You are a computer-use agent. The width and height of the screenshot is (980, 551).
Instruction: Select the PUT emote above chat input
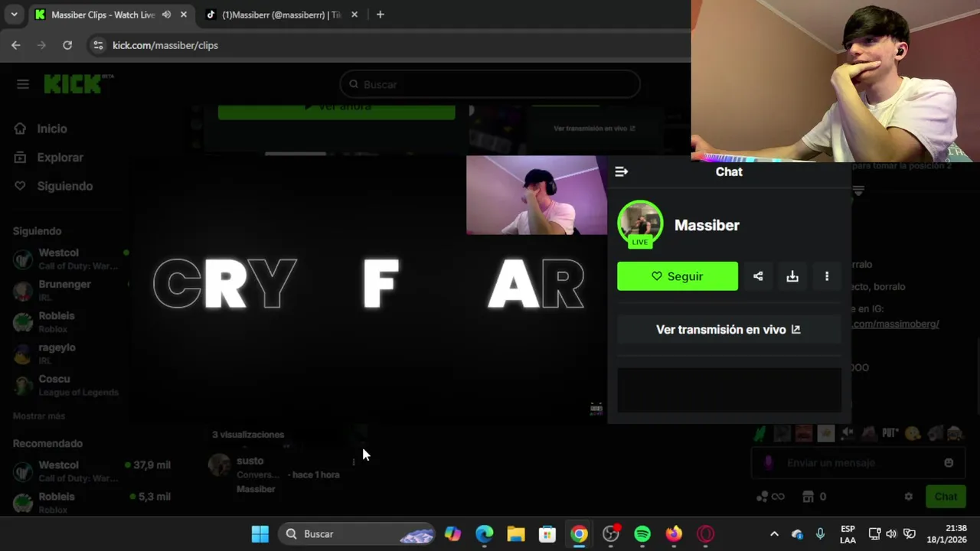point(890,433)
